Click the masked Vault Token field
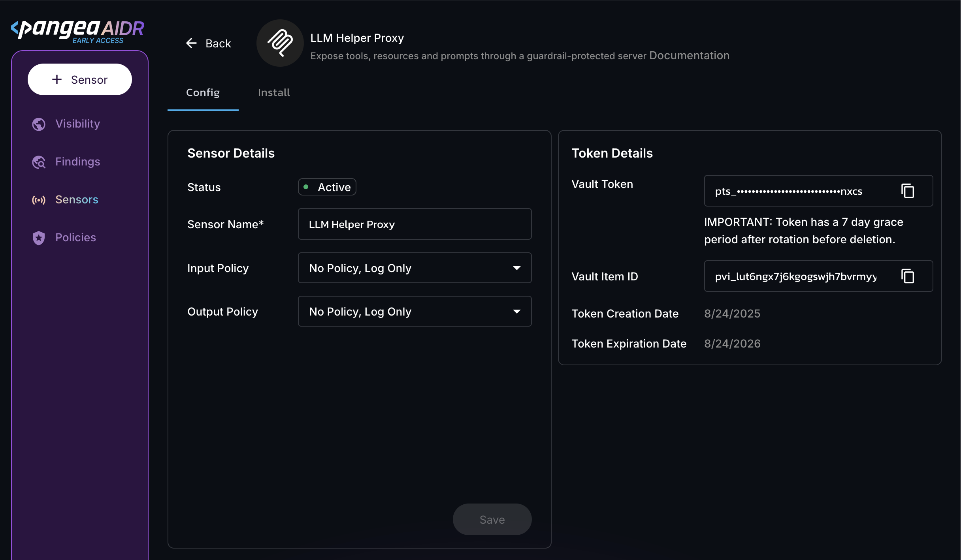The image size is (961, 560). coord(818,191)
